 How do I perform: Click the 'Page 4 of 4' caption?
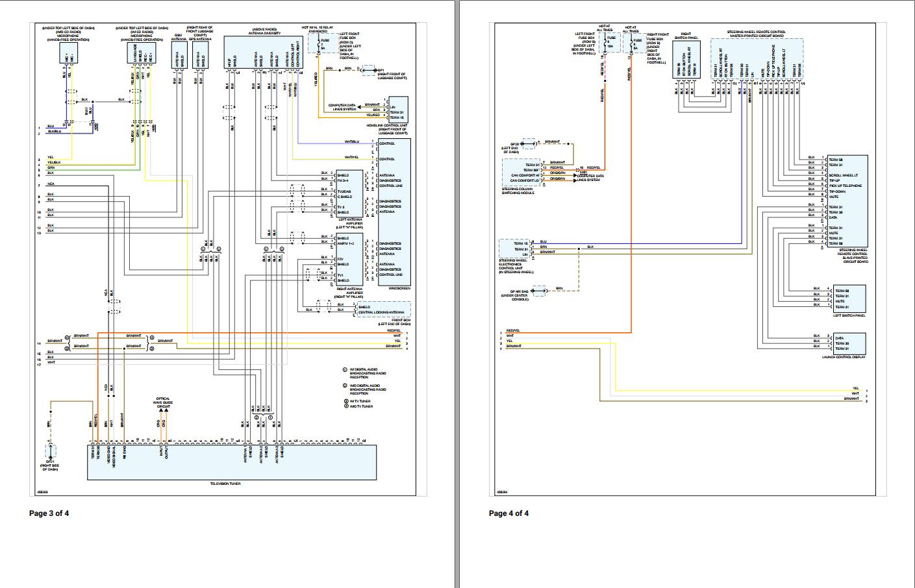(x=508, y=513)
